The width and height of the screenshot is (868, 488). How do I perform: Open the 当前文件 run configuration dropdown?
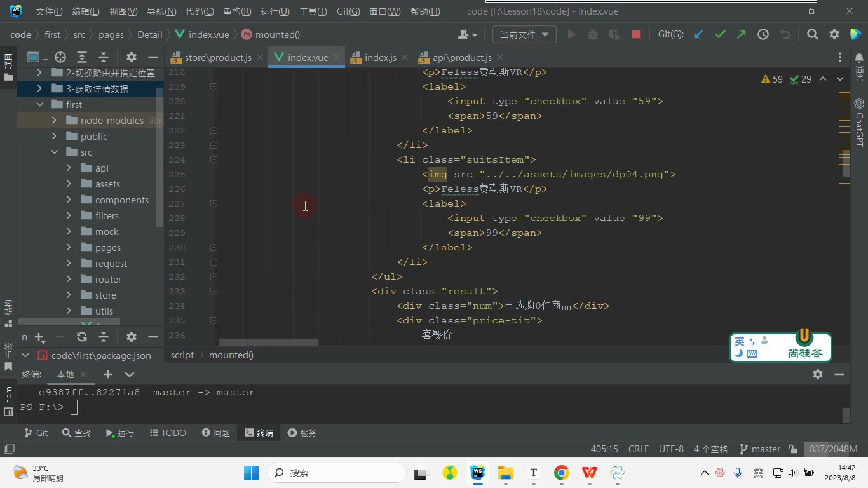coord(524,35)
